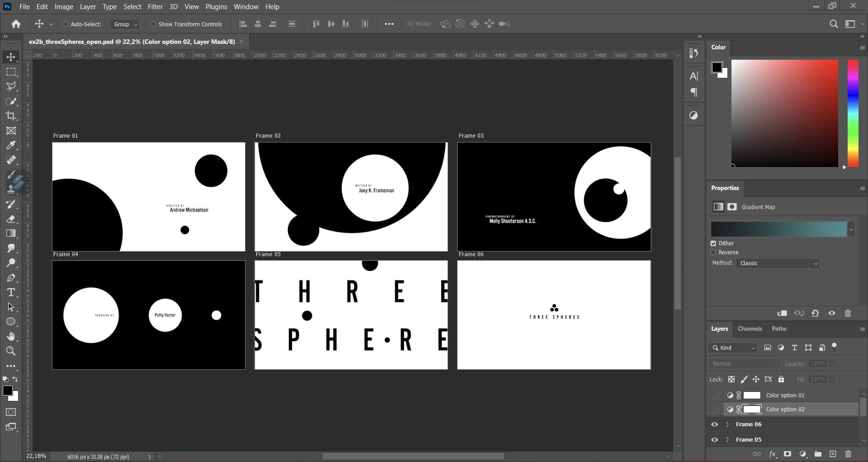
Task: Select the Hand tool
Action: tap(11, 336)
